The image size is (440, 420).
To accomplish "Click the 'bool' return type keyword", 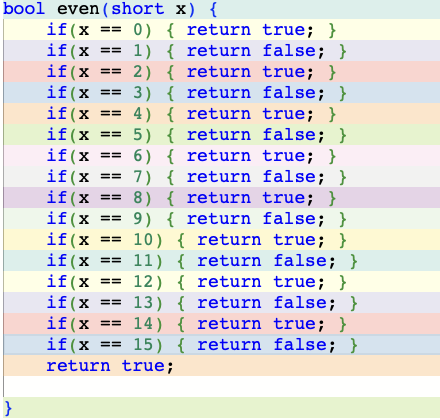I will (24, 9).
